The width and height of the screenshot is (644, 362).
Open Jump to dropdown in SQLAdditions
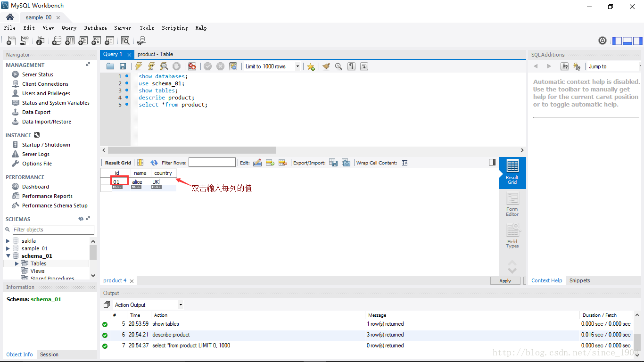[x=613, y=66]
